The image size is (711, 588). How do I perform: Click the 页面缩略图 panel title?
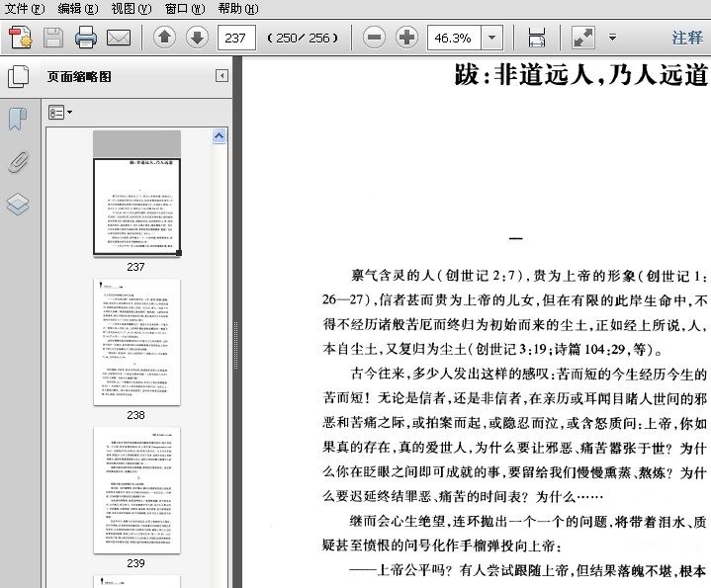coord(79,76)
